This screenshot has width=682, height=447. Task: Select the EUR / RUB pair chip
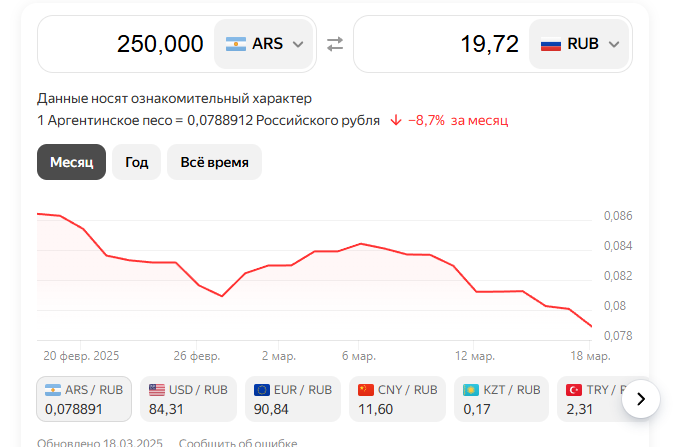click(295, 399)
